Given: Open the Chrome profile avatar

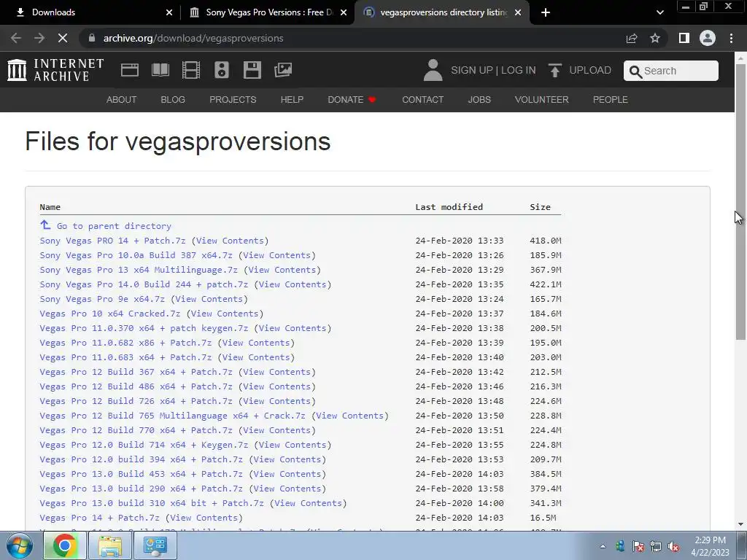Looking at the screenshot, I should [708, 38].
